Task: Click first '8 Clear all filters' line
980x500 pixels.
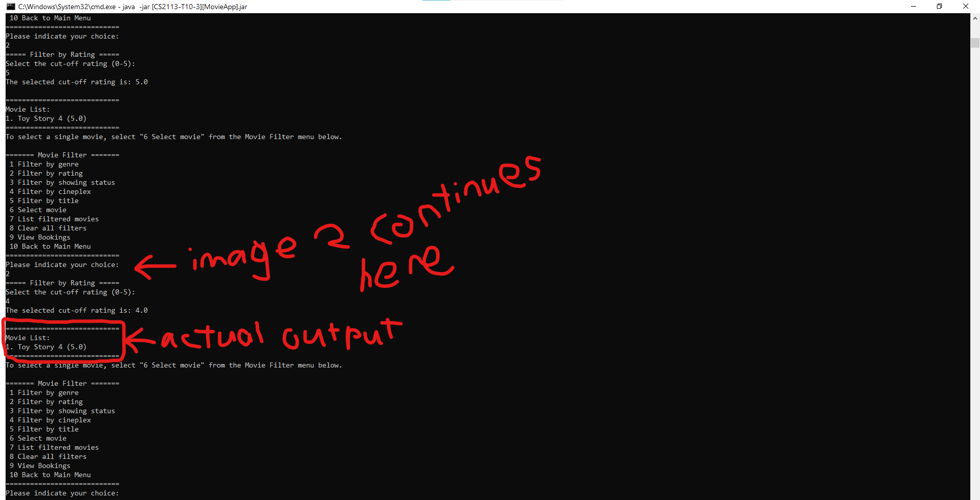Action: click(48, 228)
